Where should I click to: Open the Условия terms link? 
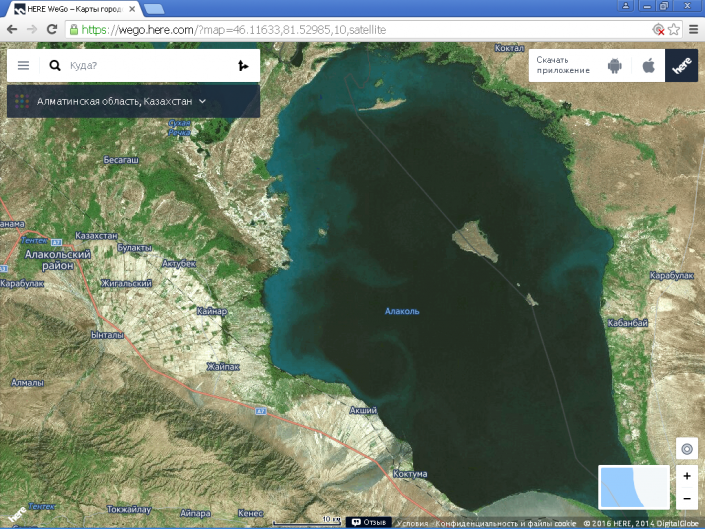coord(412,523)
